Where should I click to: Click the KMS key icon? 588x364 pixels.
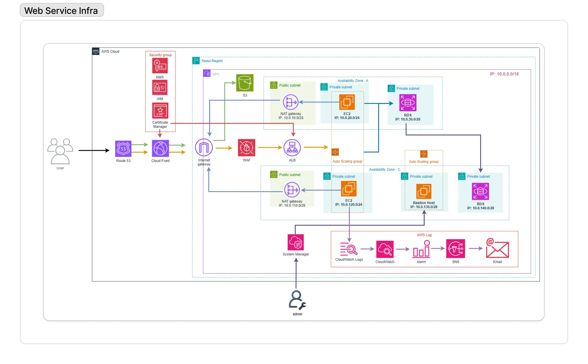(x=160, y=66)
